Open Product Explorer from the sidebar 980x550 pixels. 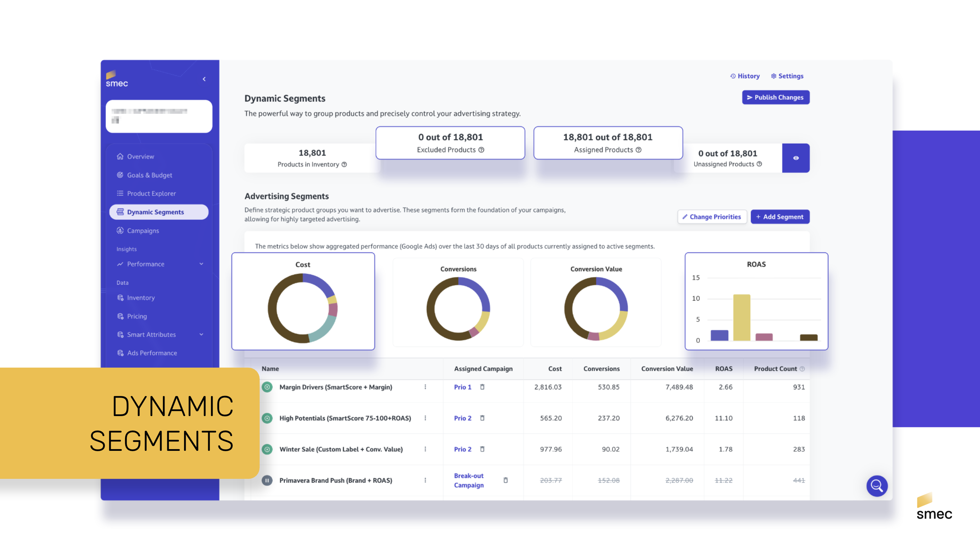click(151, 193)
